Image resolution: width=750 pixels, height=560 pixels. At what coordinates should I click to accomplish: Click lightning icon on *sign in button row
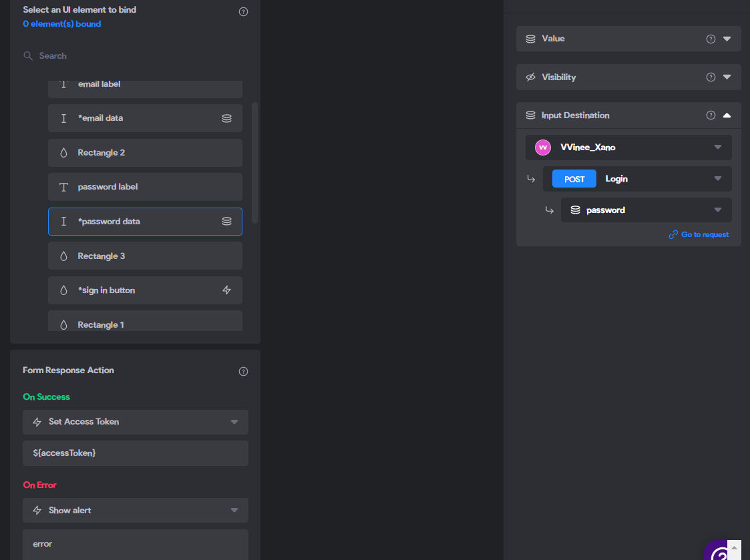[226, 290]
